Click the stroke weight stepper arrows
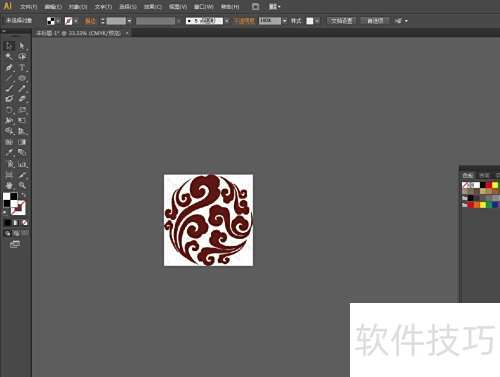This screenshot has height=377, width=500. [x=103, y=21]
